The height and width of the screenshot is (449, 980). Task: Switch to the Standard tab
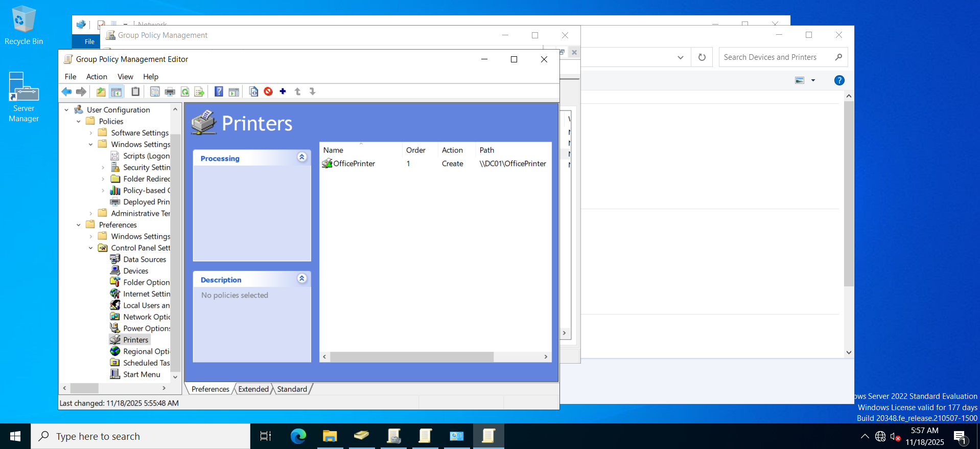(292, 389)
